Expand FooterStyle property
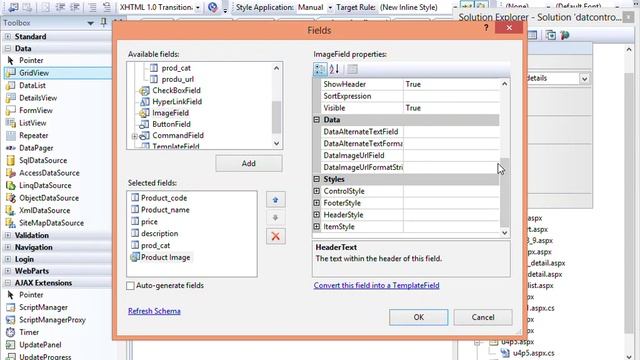Viewport: 640px width, 360px height. (317, 203)
